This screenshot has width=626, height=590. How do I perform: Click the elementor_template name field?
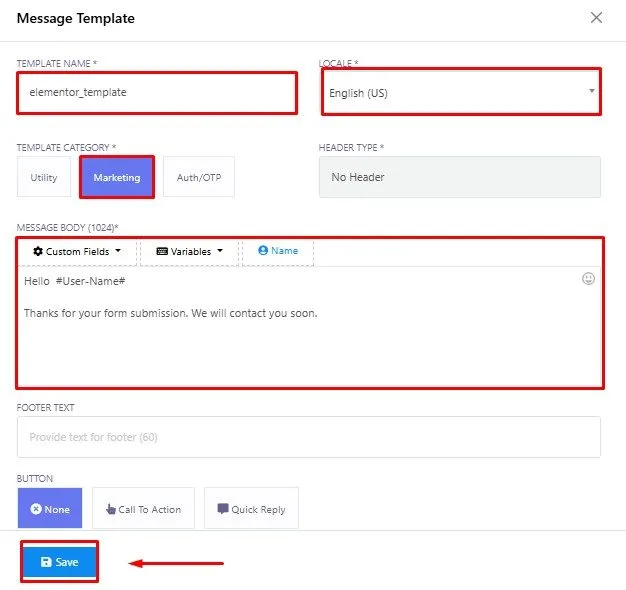(157, 93)
